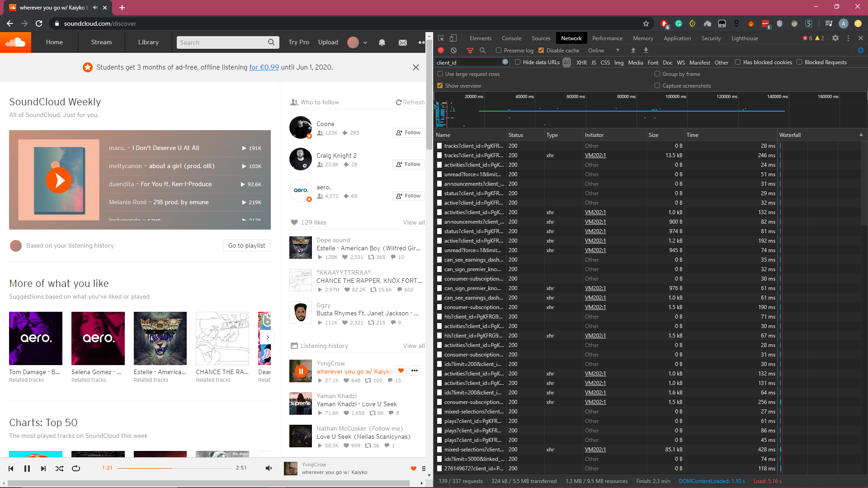
Task: Mute the tab audio icon
Action: [x=95, y=8]
